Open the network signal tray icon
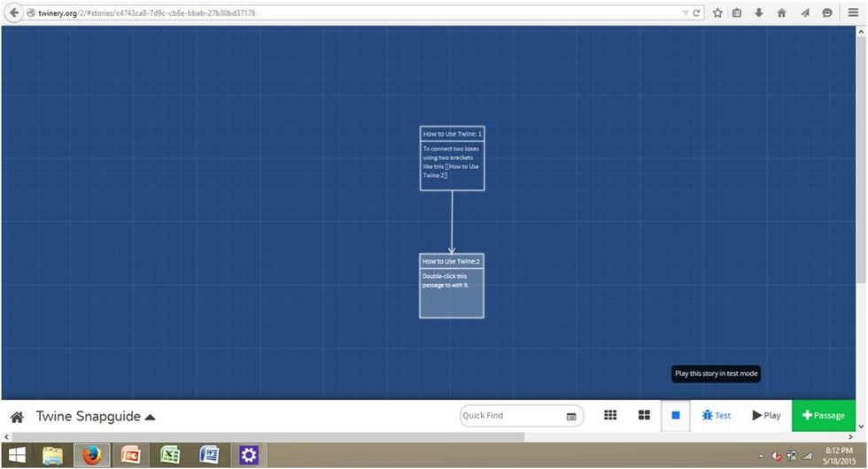This screenshot has width=868, height=469. point(808,457)
